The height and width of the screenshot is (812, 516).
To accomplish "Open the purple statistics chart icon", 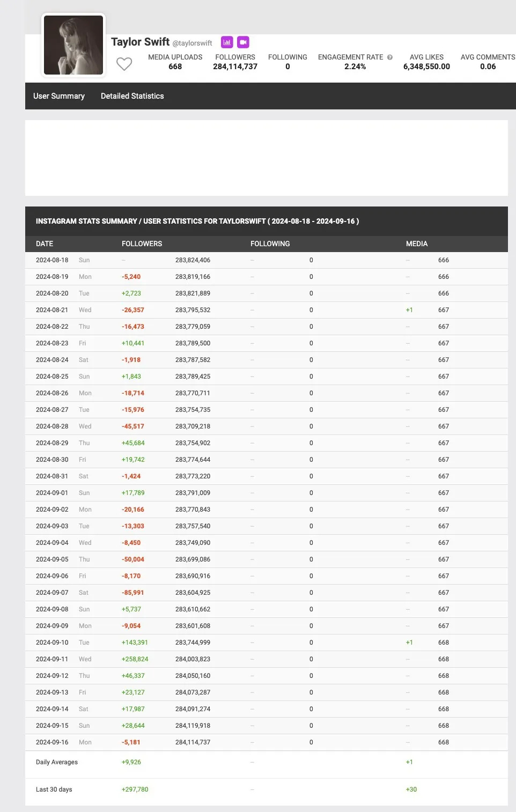I will 227,42.
